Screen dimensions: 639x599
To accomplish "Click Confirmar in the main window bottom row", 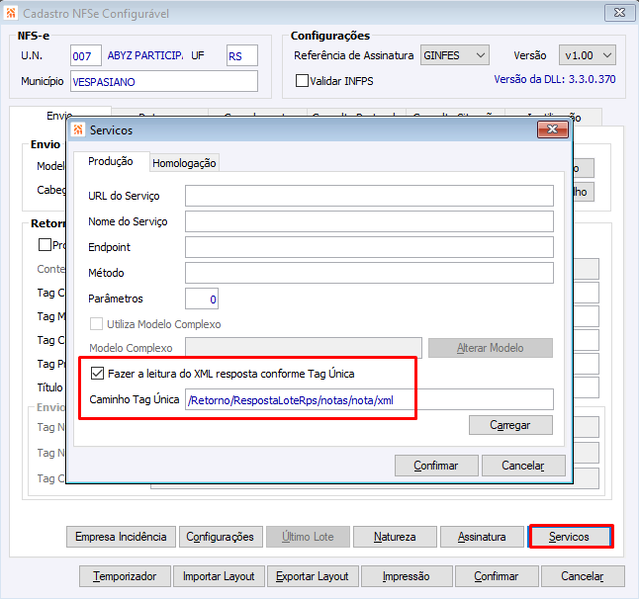I will (x=496, y=576).
